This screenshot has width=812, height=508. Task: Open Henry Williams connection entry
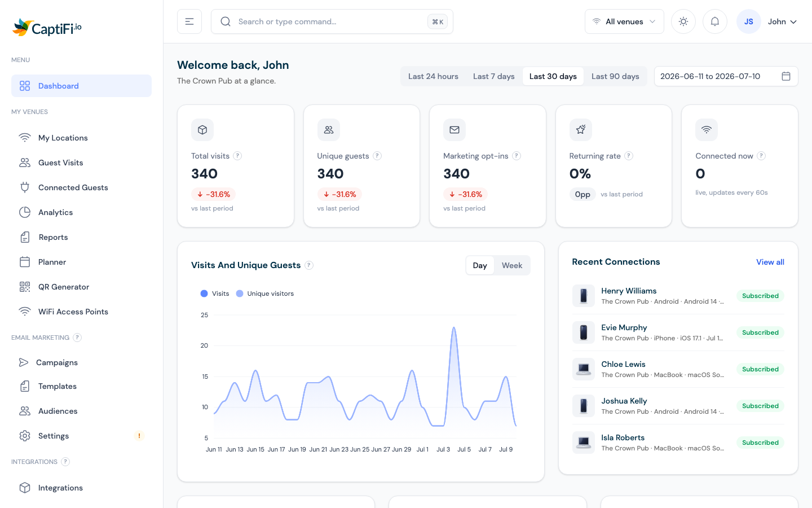[678, 296]
